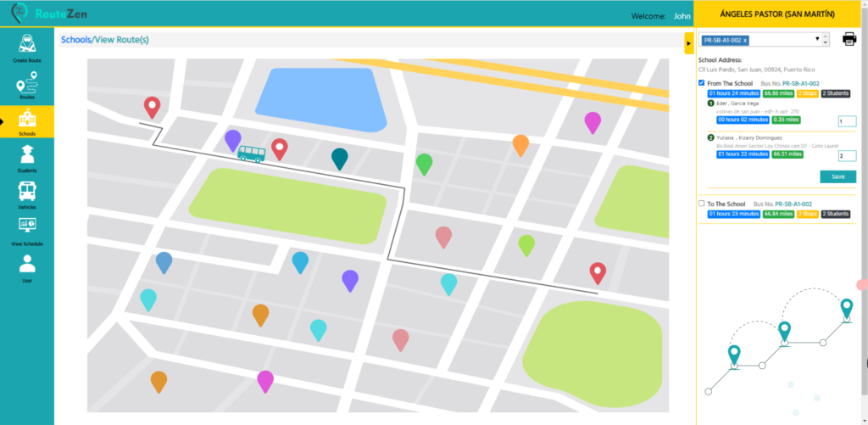Click the User sidebar icon

click(27, 267)
